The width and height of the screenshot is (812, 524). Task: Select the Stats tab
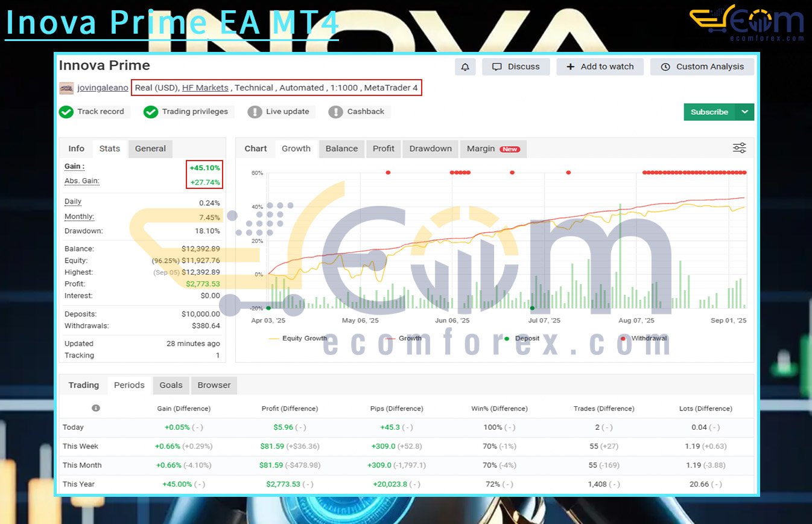[110, 149]
